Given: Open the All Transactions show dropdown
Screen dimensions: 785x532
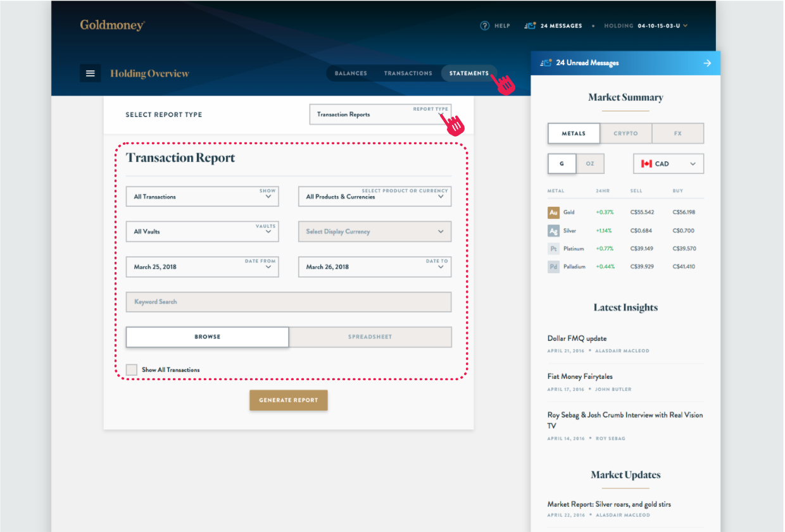Looking at the screenshot, I should (x=203, y=197).
